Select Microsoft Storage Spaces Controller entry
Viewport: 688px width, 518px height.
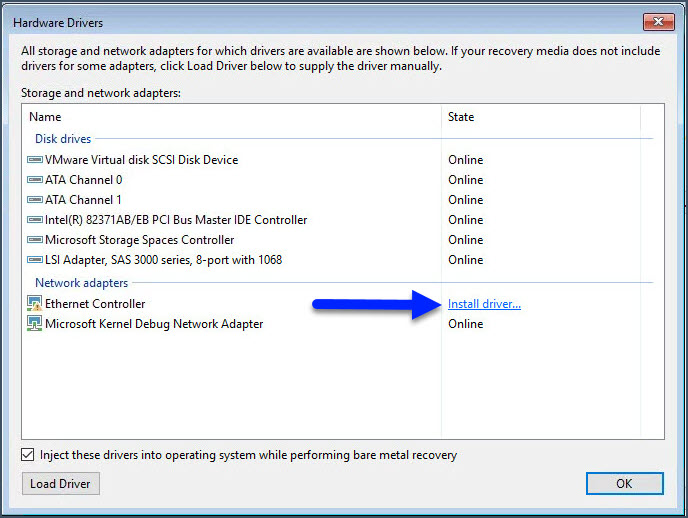pyautogui.click(x=139, y=240)
